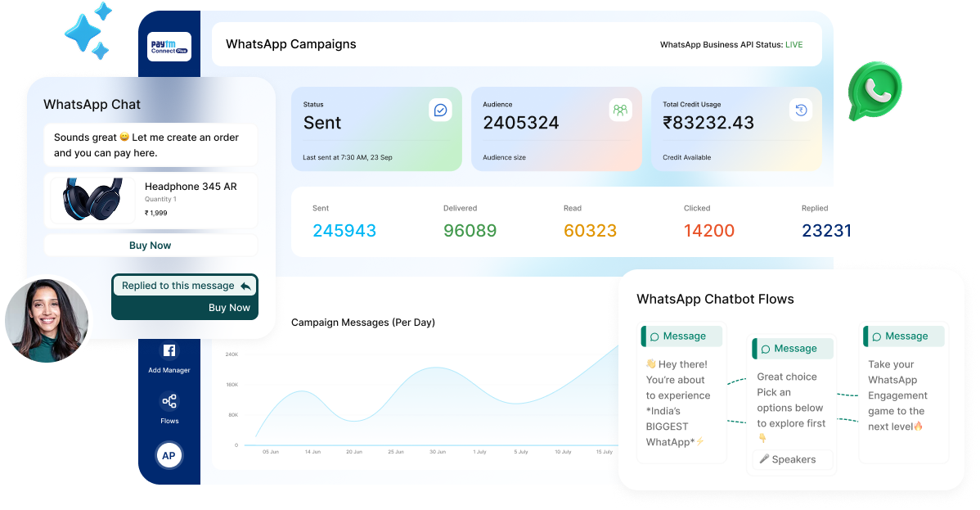
Task: Click the Delivered count 96089
Action: tap(470, 231)
